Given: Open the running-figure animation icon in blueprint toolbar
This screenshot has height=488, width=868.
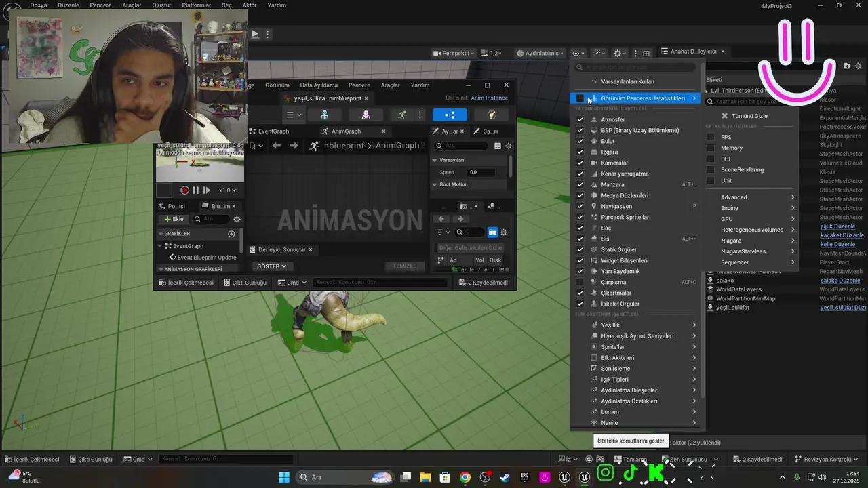Looking at the screenshot, I should [x=402, y=115].
